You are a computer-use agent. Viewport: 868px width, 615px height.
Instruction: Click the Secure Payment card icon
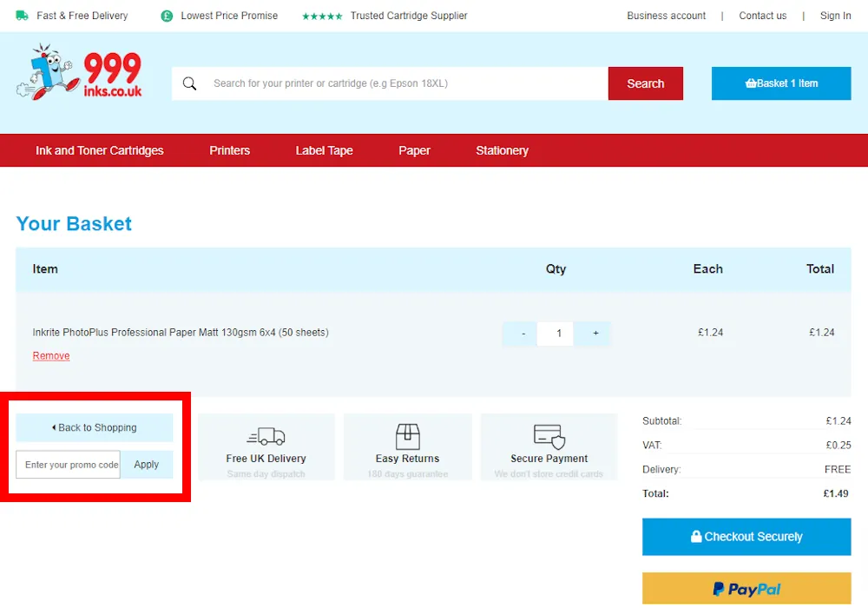[x=549, y=434]
